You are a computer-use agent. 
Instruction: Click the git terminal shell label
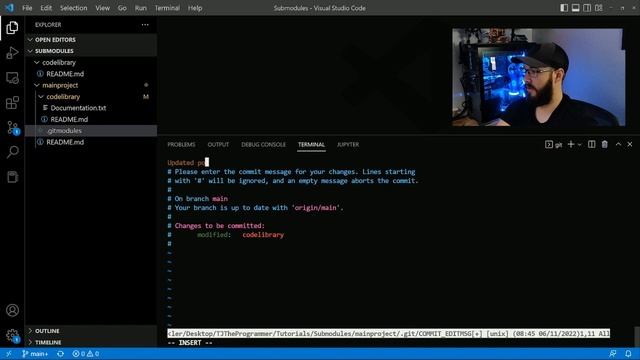pyautogui.click(x=553, y=144)
